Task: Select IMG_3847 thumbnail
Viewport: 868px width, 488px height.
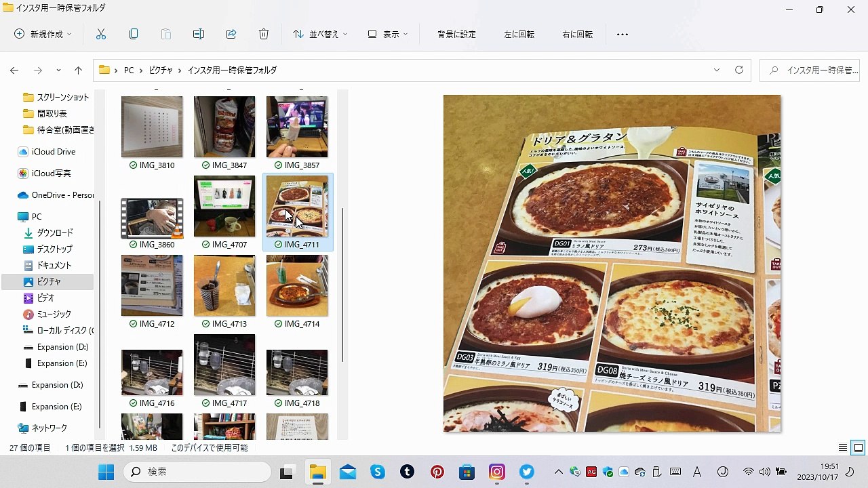Action: [x=224, y=127]
